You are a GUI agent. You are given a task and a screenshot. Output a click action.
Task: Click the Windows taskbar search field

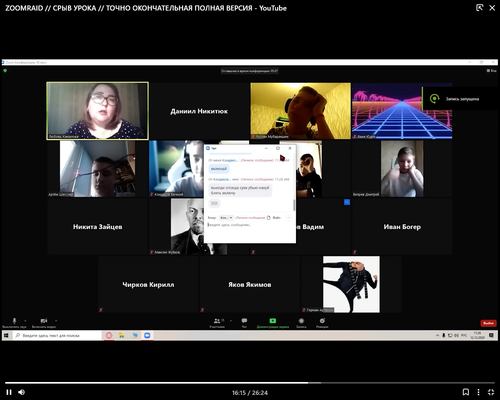[x=57, y=335]
